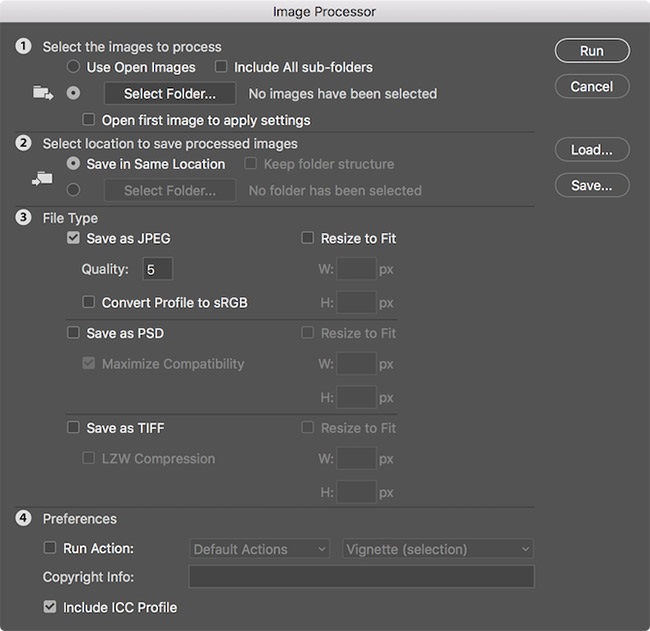
Task: Click Select Folder... for source images
Action: click(169, 94)
